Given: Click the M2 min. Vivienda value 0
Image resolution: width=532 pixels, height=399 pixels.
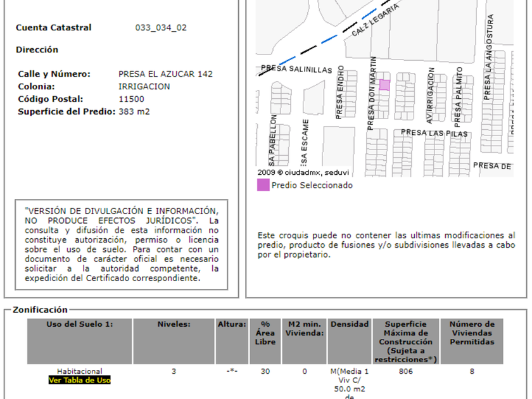Looking at the screenshot, I should point(305,371).
